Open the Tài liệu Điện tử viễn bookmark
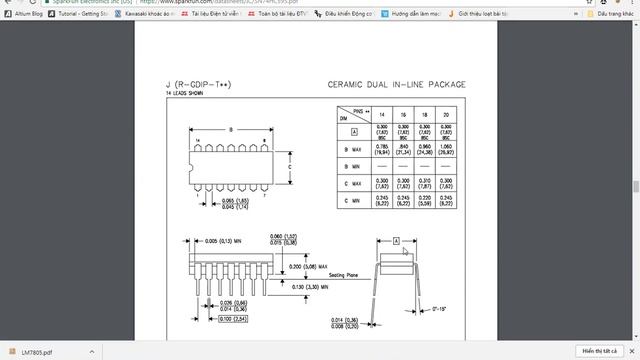 [x=211, y=14]
